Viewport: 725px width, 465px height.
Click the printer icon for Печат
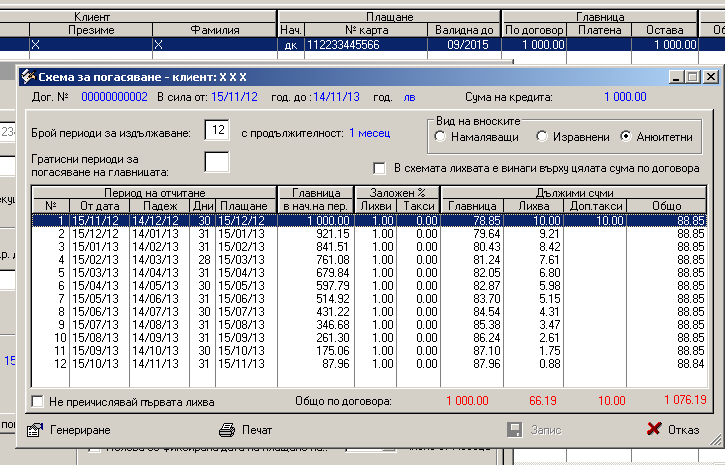(x=227, y=430)
